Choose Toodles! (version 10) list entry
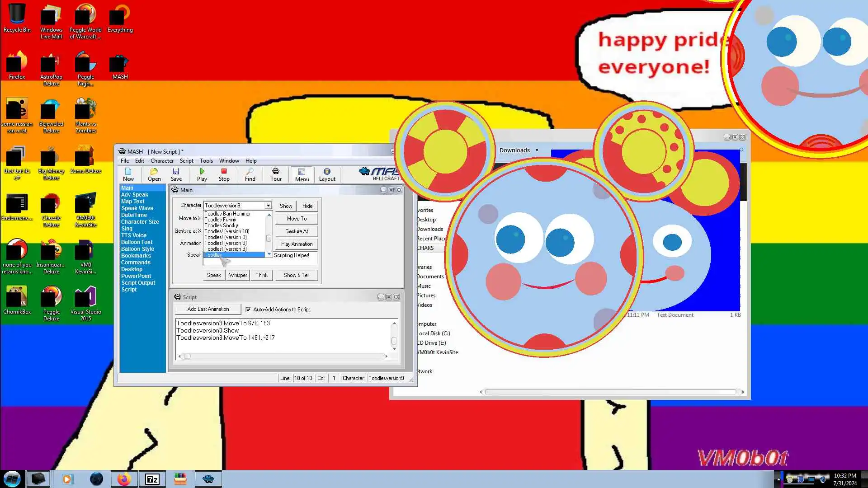 point(227,231)
